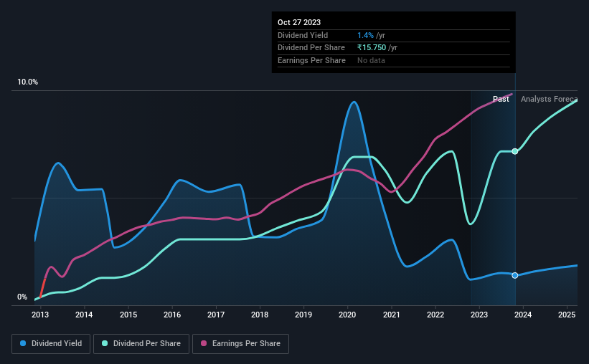Click the 2013 x-axis label
589x364 pixels.
40,315
